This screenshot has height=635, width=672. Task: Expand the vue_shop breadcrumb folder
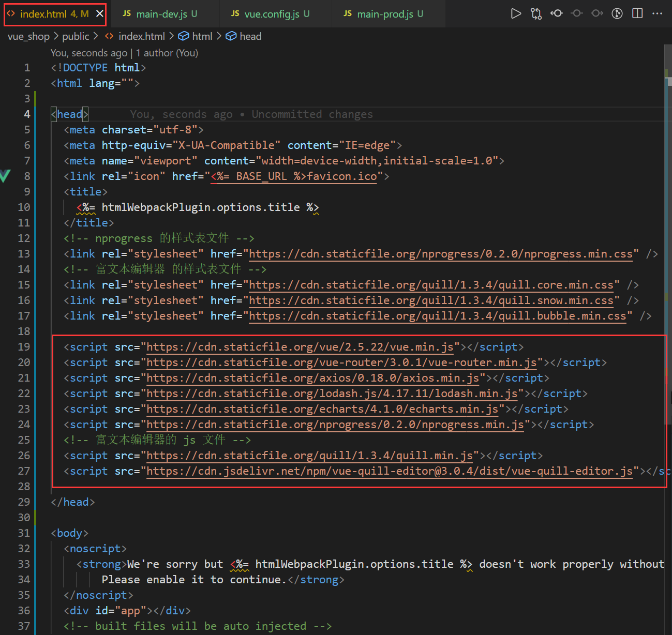pos(28,36)
